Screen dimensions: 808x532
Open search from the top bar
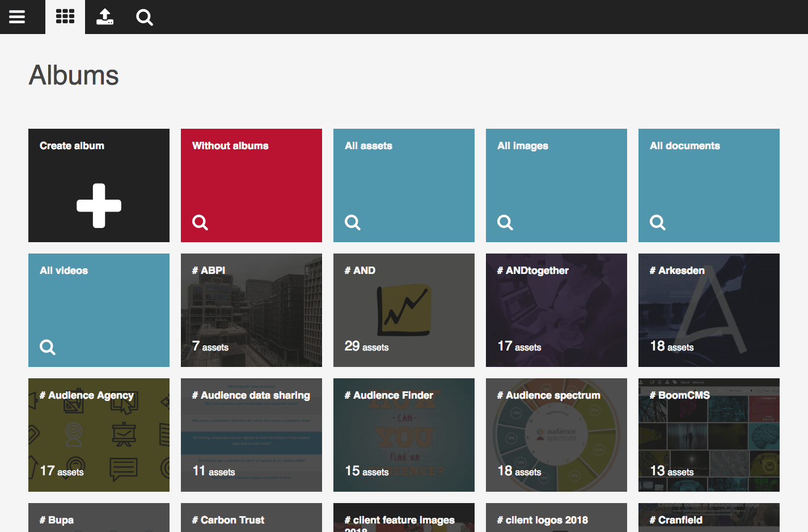click(145, 18)
